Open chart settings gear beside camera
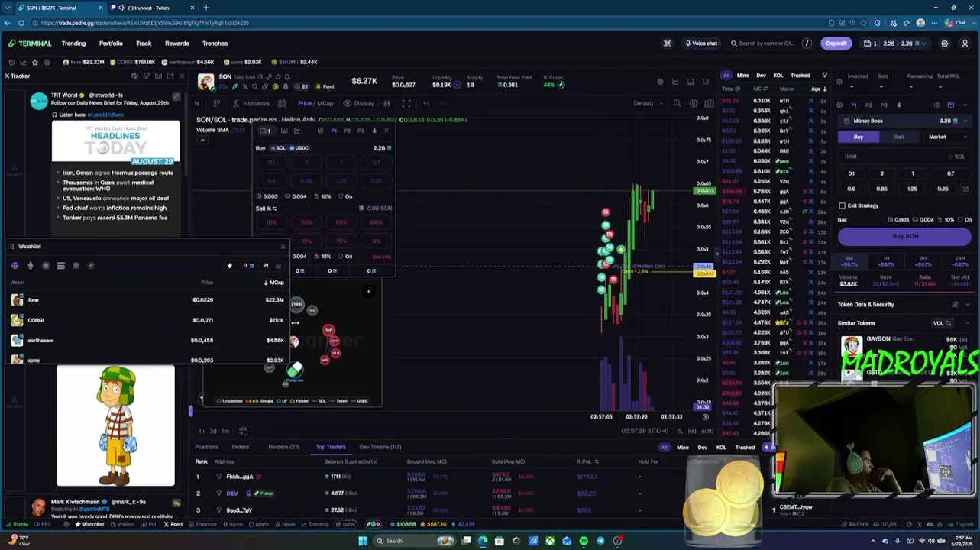Image resolution: width=980 pixels, height=550 pixels. coord(694,103)
